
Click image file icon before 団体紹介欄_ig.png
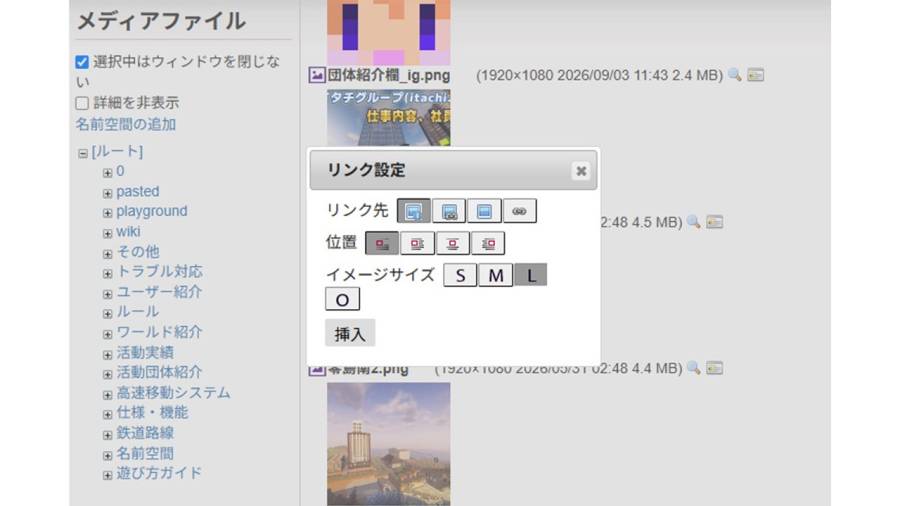click(317, 75)
